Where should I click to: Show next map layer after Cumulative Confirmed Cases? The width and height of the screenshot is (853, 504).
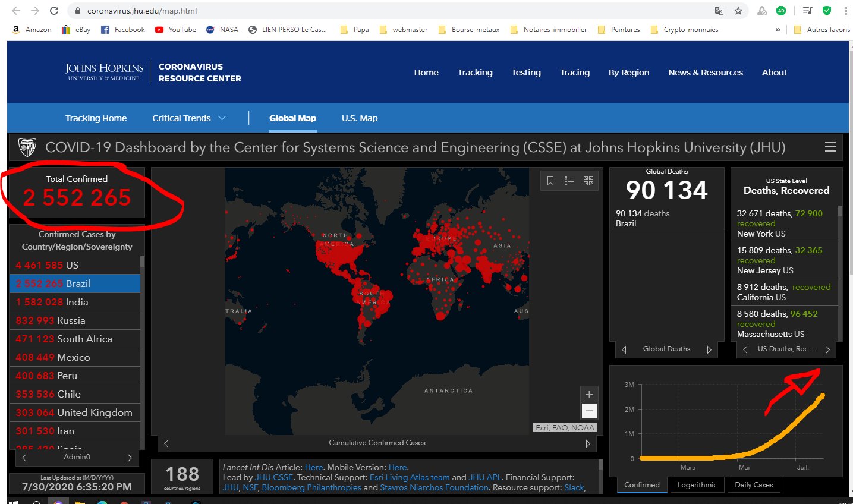(588, 443)
